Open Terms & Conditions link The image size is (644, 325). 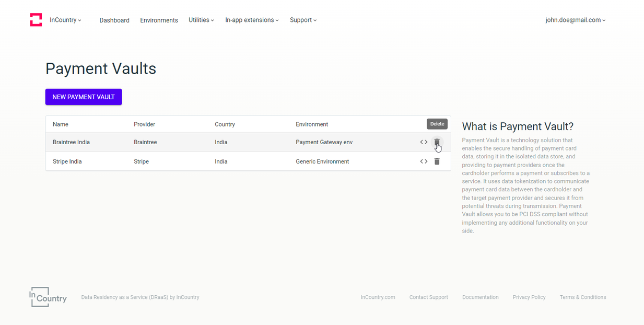coord(583,297)
